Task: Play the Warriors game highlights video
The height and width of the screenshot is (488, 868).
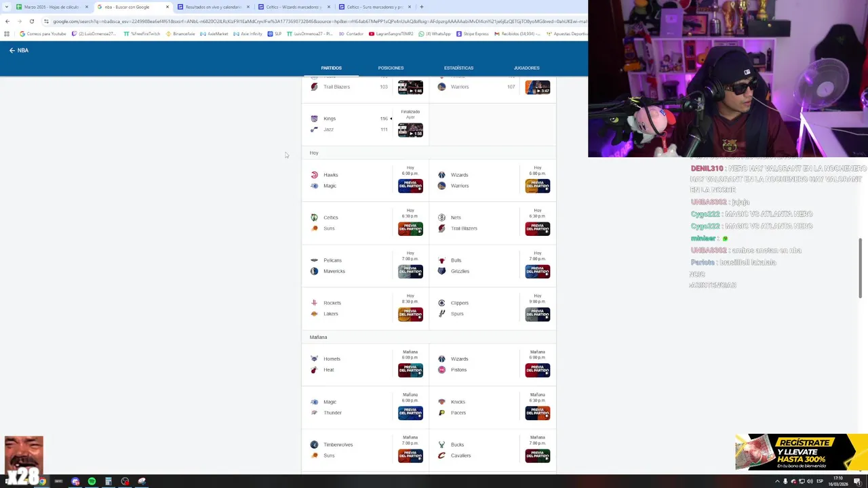Action: (538, 87)
